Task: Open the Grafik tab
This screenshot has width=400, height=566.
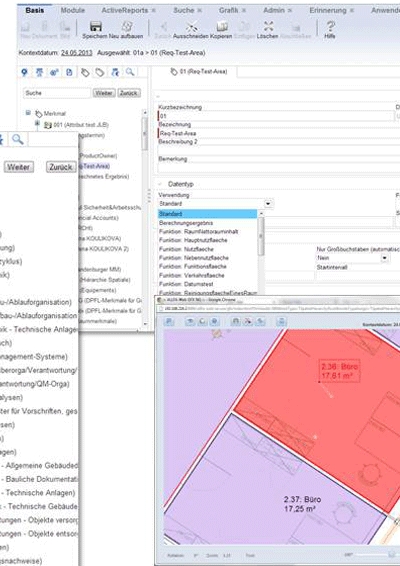Action: 229,10
